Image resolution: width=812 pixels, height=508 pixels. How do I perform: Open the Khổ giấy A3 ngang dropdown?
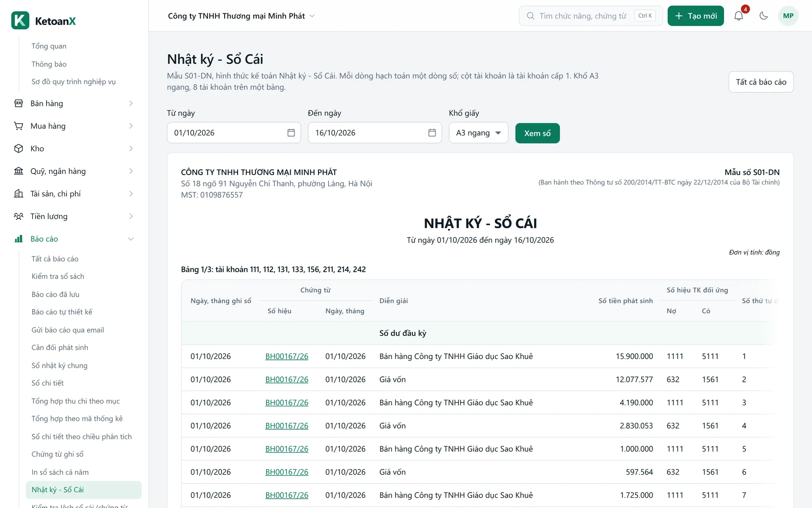click(x=478, y=133)
